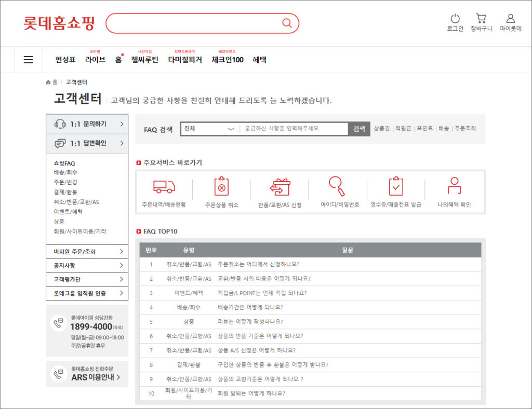Open ARS 이용안내 link arrow
The height and width of the screenshot is (409, 532).
(118, 377)
